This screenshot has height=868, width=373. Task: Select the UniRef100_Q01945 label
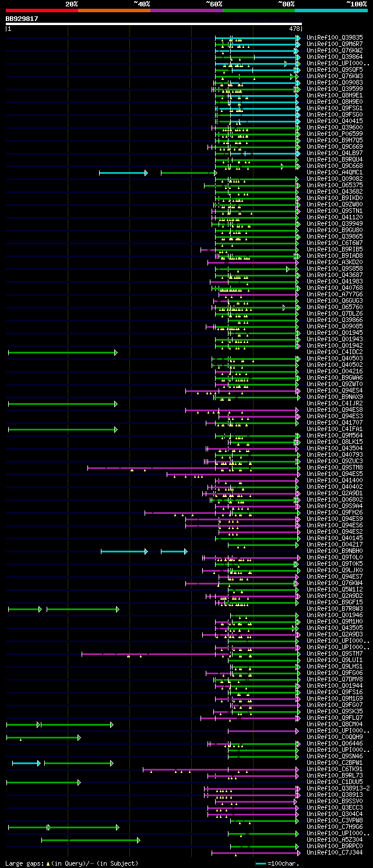click(335, 332)
